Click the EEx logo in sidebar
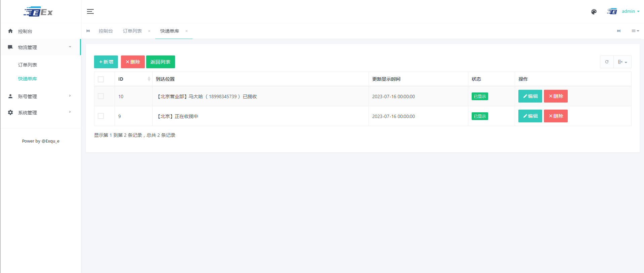The width and height of the screenshot is (644, 273). click(38, 12)
